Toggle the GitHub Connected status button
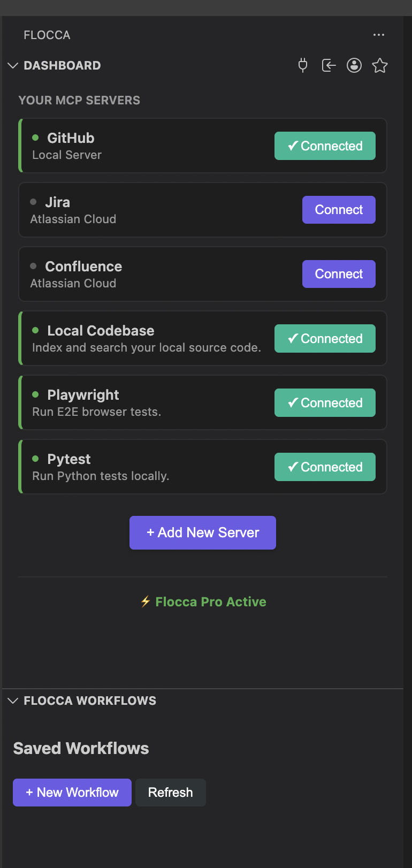This screenshot has width=412, height=868. pos(324,146)
